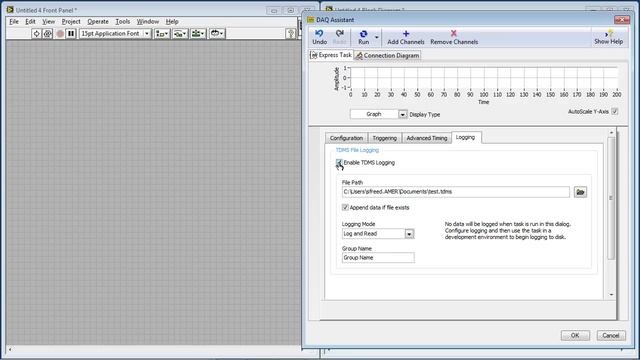
Task: Click Run arrow in Front Panel toolbar
Action: click(36, 33)
